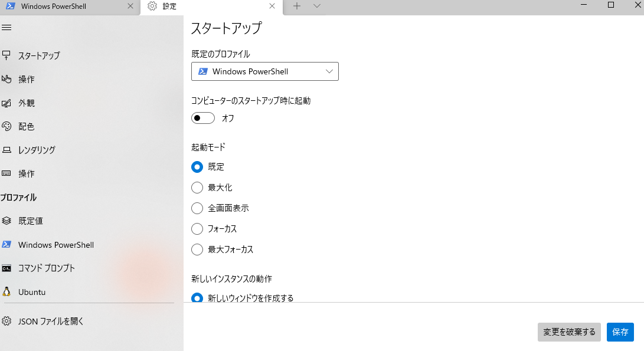Select 最大フォーカス launch mode

pos(197,249)
